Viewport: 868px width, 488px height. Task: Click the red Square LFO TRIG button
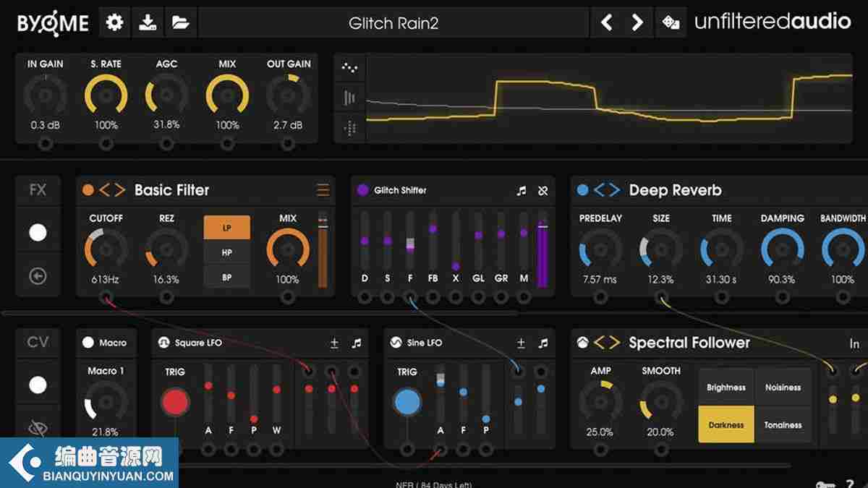[x=175, y=402]
